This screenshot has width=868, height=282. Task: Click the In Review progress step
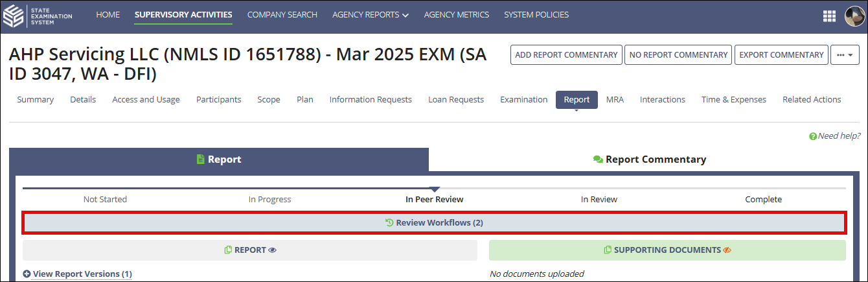(599, 200)
